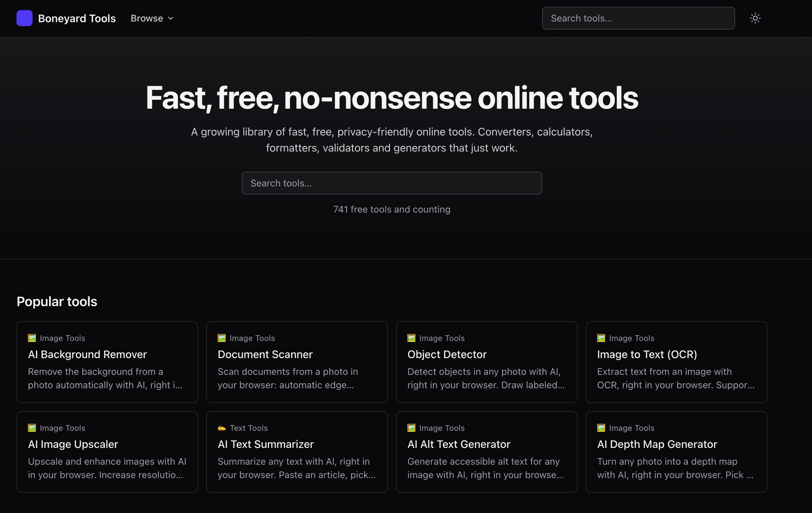Click the picture icon on AI Image Upscaler card
Image resolution: width=812 pixels, height=513 pixels.
coord(32,428)
